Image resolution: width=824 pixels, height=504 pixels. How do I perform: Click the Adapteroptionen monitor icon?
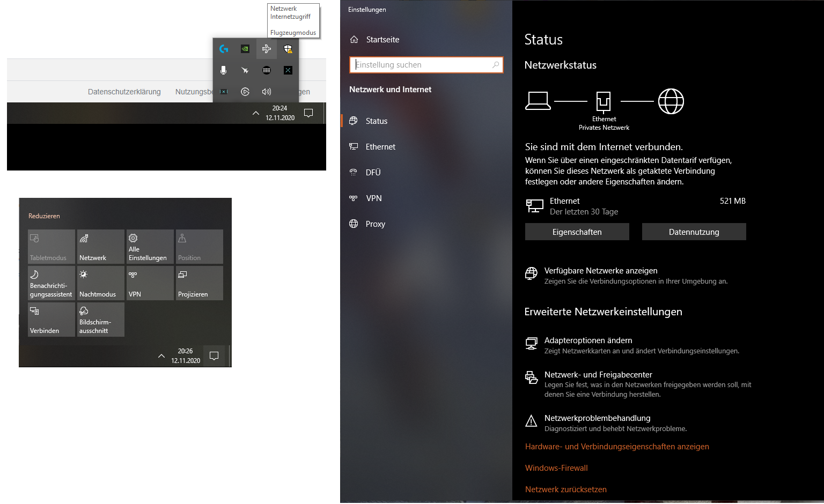click(531, 343)
